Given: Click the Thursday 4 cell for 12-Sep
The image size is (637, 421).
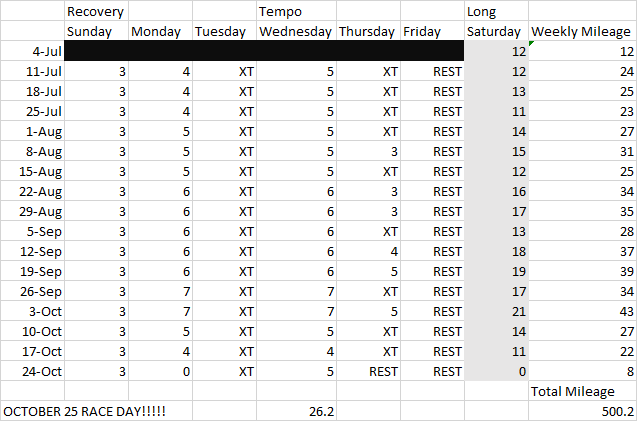Looking at the screenshot, I should tap(368, 251).
